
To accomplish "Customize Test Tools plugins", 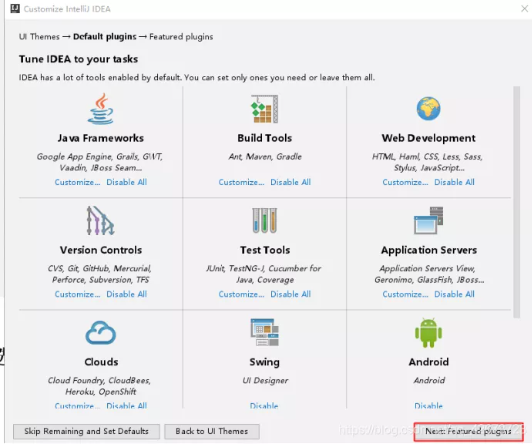I will point(241,294).
